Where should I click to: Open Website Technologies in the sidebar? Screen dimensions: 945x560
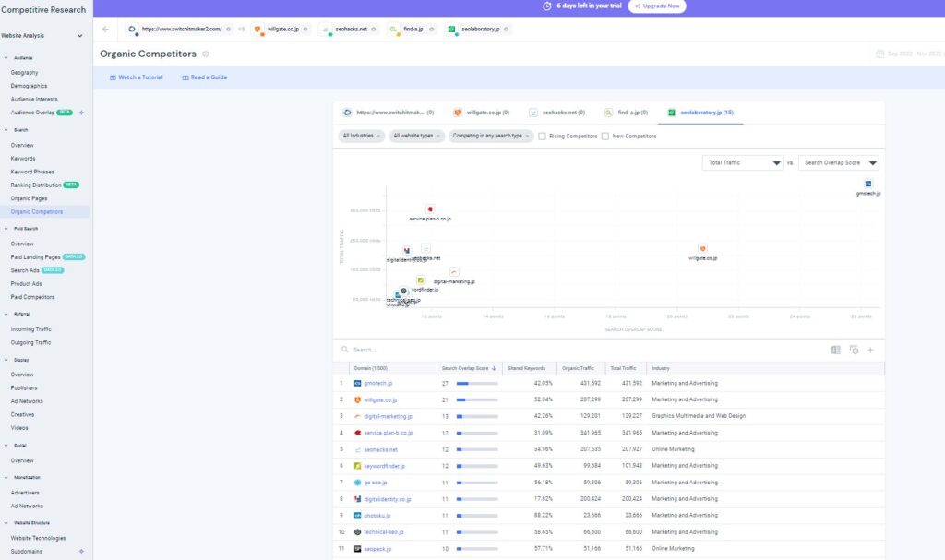coord(38,538)
